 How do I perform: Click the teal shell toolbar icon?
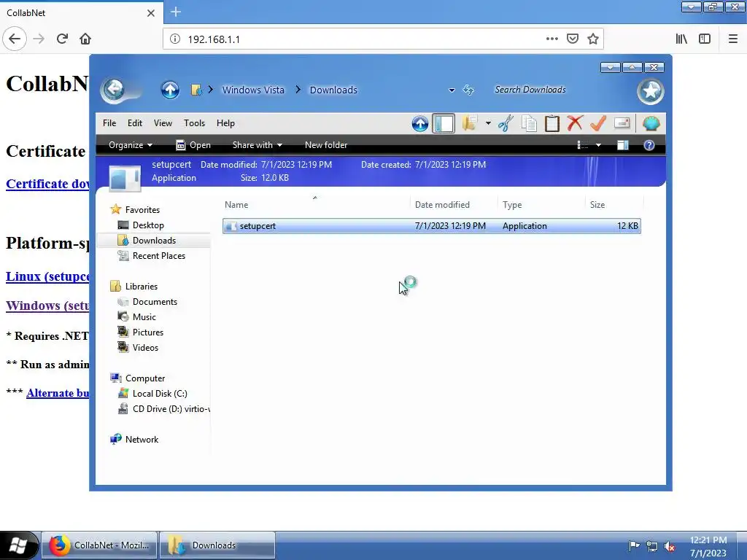651,124
